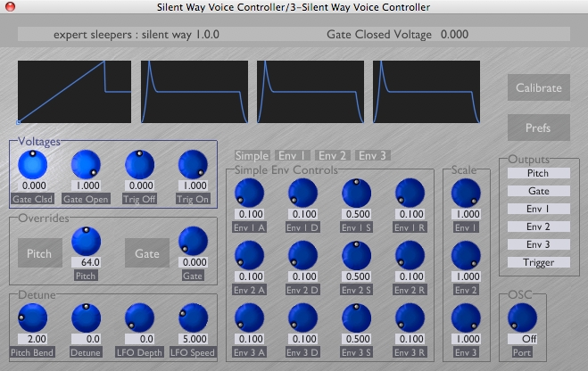
Task: Open the Pitch output selector
Action: pyautogui.click(x=539, y=173)
